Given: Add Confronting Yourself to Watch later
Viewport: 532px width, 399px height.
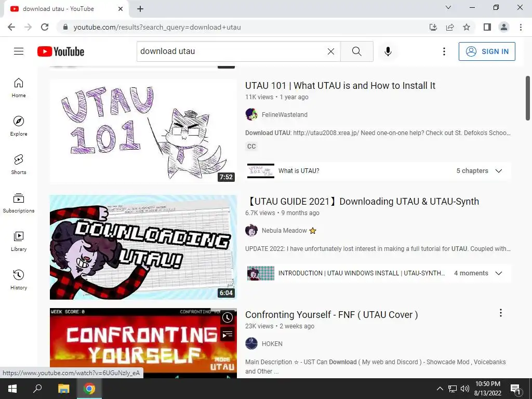Looking at the screenshot, I should click(228, 317).
